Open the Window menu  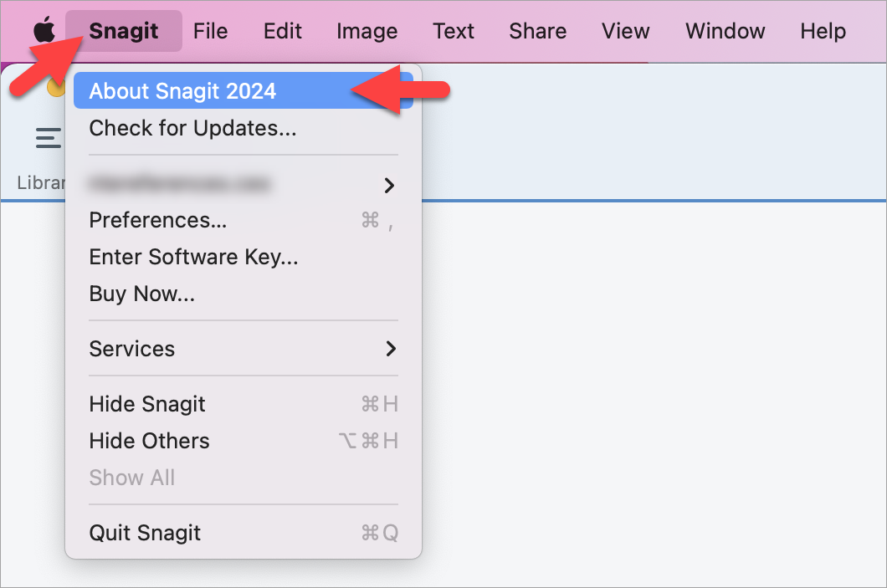click(725, 31)
